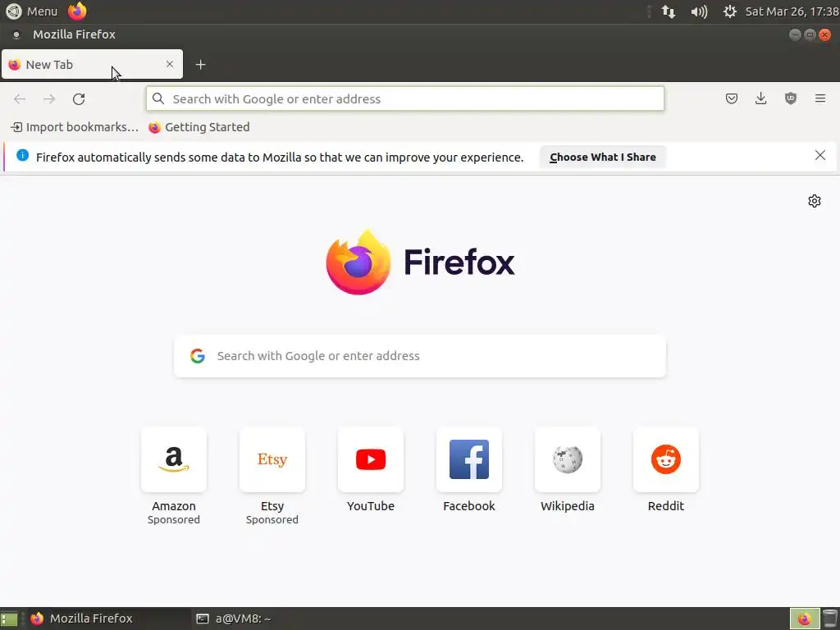Click the Choose What I Share button
Image resolution: width=840 pixels, height=630 pixels.
[603, 157]
